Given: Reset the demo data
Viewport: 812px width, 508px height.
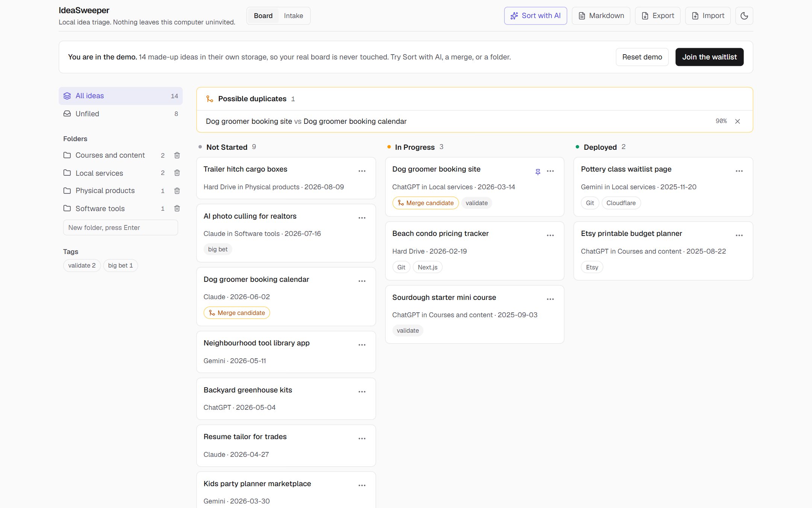Looking at the screenshot, I should tap(642, 57).
